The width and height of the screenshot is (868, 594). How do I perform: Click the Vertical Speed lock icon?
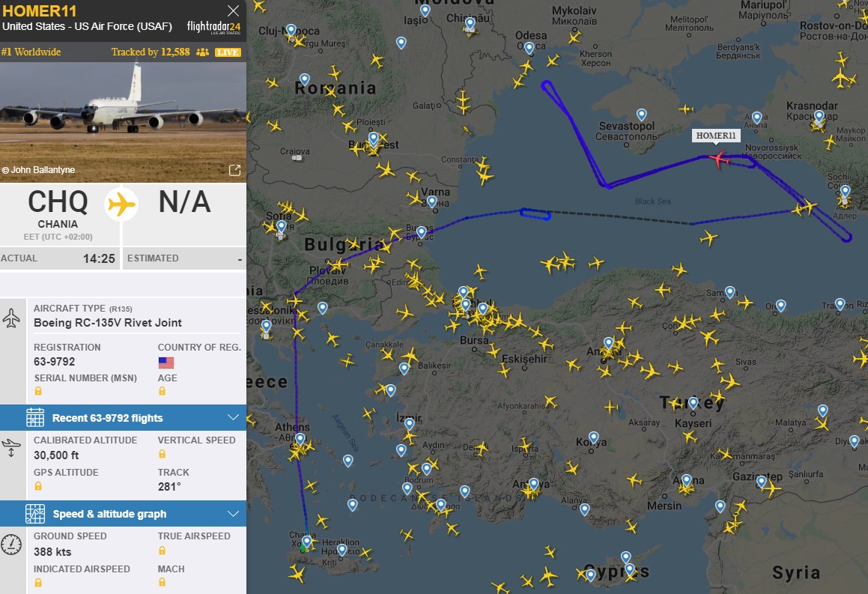(x=163, y=454)
